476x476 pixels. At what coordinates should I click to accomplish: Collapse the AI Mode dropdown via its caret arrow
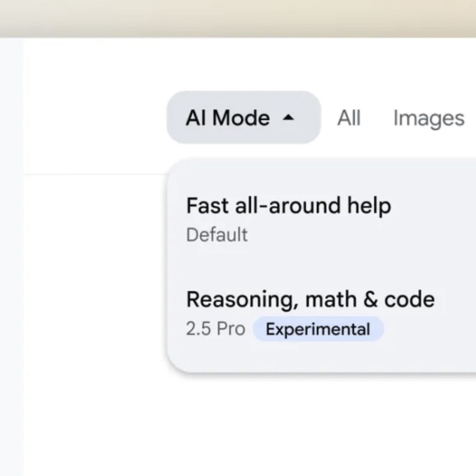[288, 118]
